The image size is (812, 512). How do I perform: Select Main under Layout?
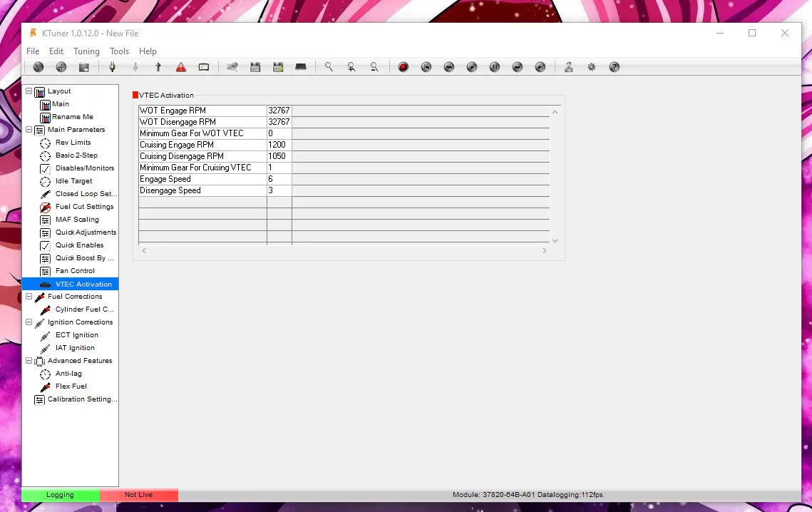tap(61, 104)
